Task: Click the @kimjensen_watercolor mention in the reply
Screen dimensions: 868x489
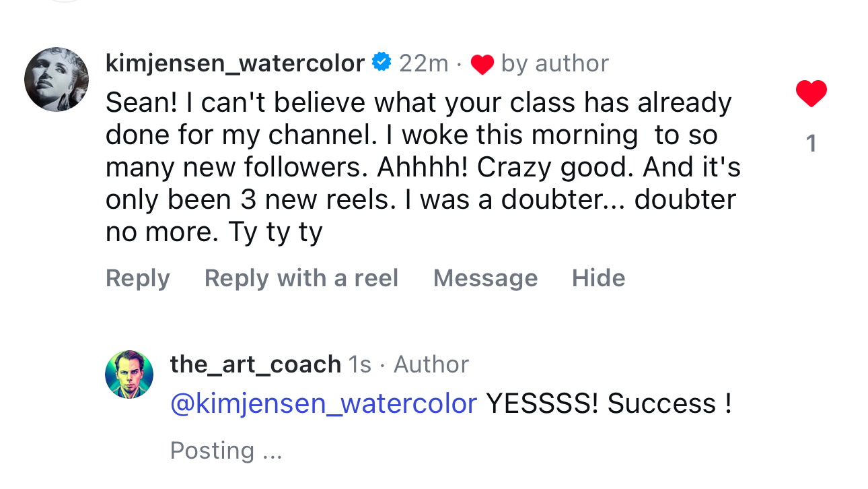Action: (x=323, y=403)
